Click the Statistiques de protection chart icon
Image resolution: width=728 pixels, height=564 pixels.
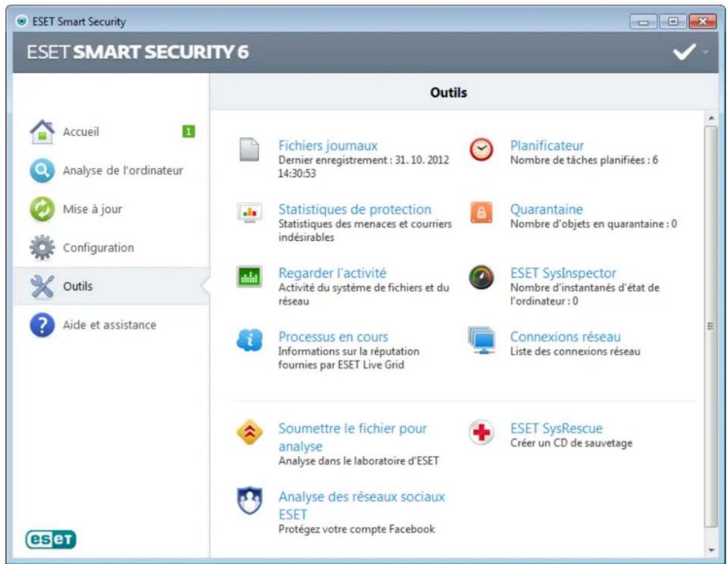click(x=249, y=213)
